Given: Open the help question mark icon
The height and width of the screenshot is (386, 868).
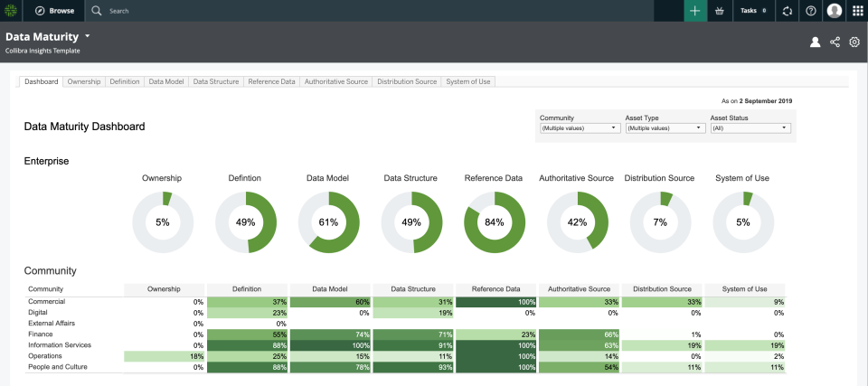Looking at the screenshot, I should (811, 11).
